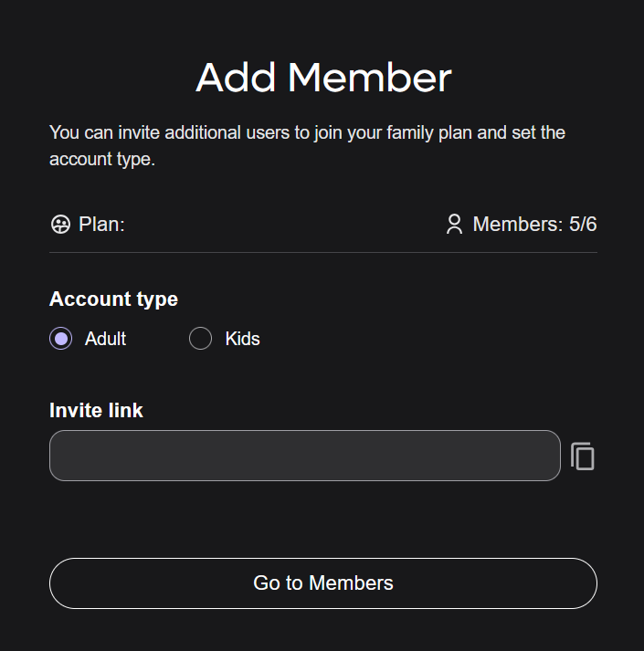The image size is (644, 651).
Task: Click the Invite link label
Action: (96, 410)
